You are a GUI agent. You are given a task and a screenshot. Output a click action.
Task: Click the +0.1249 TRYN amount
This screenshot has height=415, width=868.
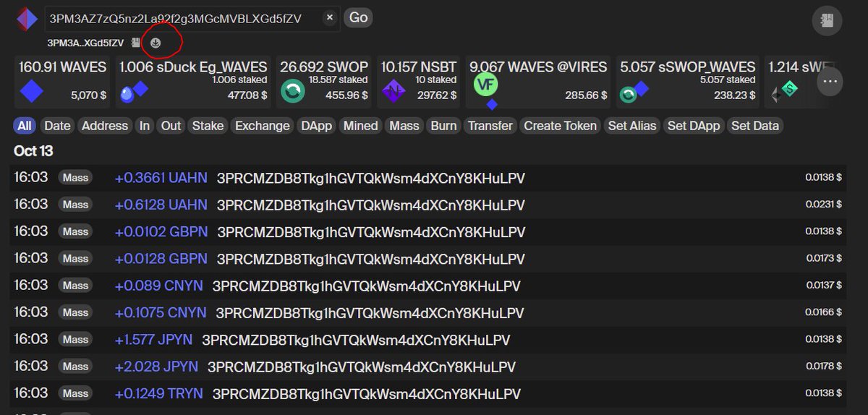tap(158, 394)
